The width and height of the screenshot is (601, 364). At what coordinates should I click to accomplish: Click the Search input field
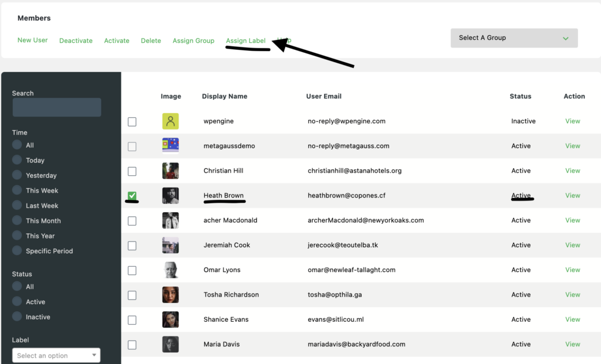pos(56,107)
